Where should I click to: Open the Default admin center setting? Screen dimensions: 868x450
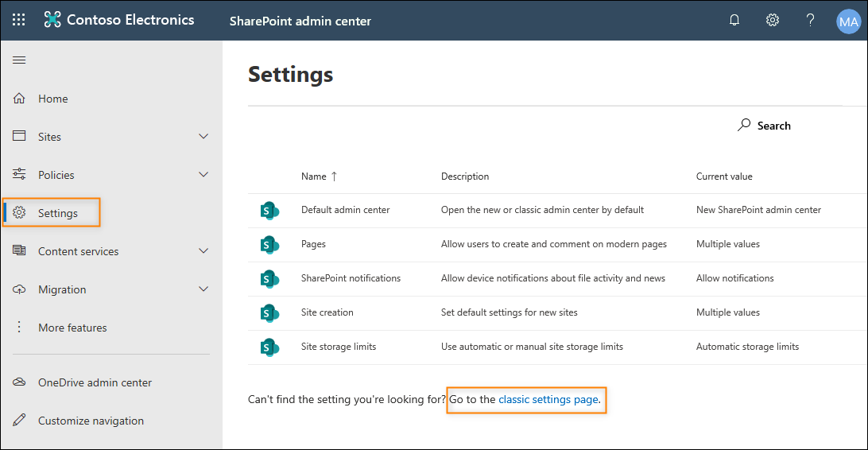346,210
